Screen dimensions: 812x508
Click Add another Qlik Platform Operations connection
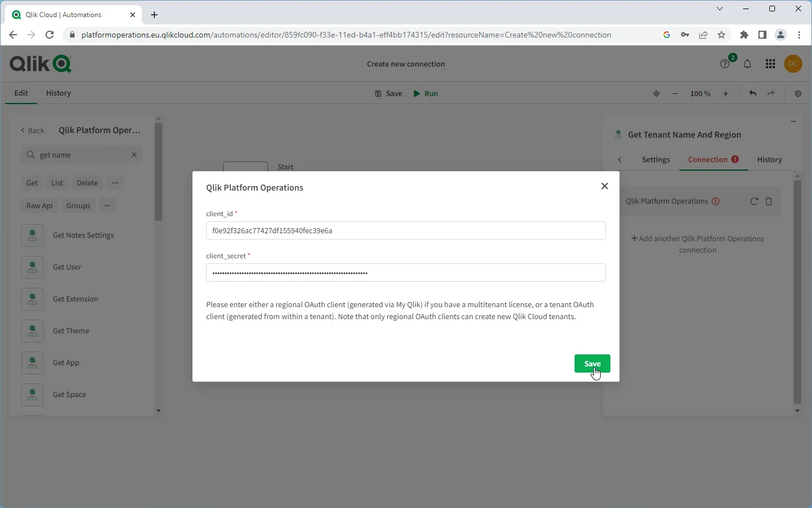click(x=698, y=244)
